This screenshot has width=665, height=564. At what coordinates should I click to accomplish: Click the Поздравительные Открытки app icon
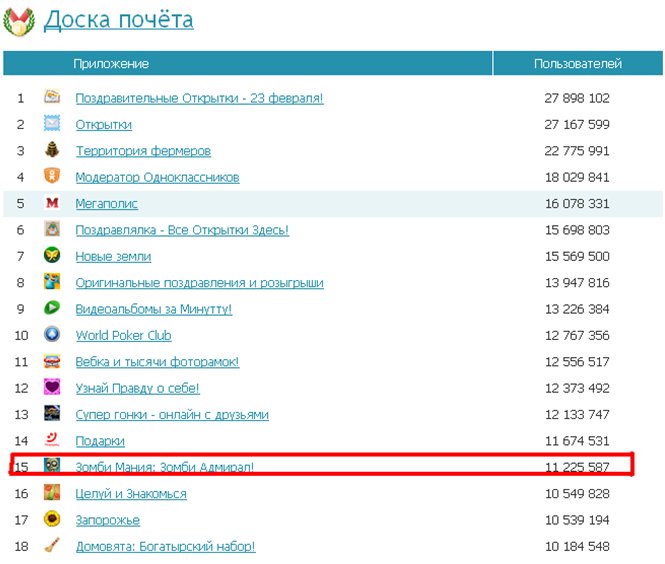52,97
